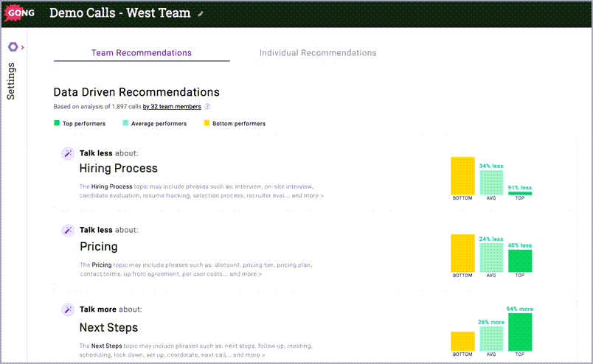Switch to Individual Recommendations tab

318,53
